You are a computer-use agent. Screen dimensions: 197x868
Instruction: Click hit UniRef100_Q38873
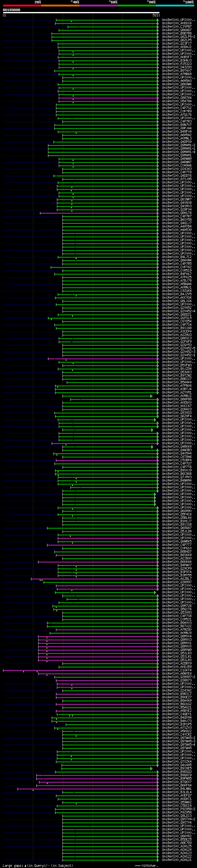coord(177,680)
